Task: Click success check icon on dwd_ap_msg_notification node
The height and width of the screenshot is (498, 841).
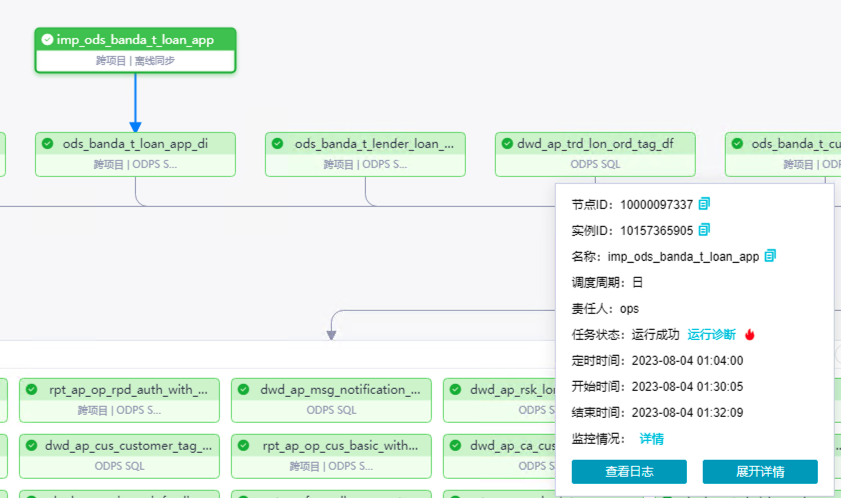Action: [244, 389]
